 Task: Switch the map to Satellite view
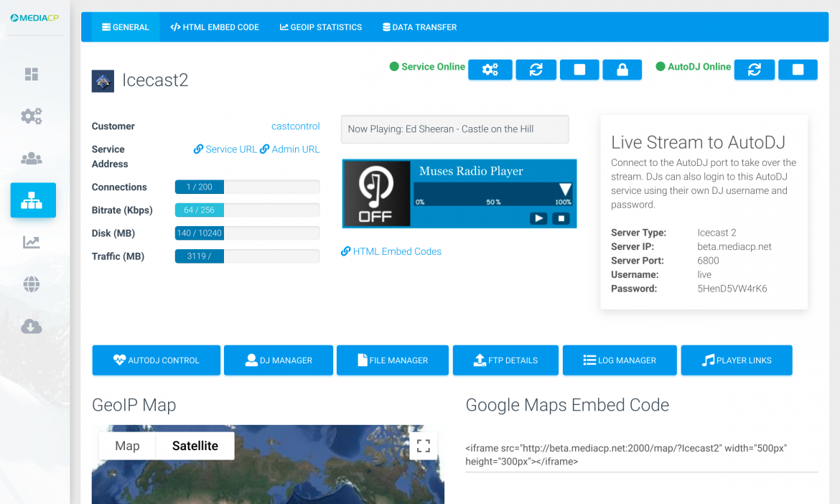(x=195, y=446)
